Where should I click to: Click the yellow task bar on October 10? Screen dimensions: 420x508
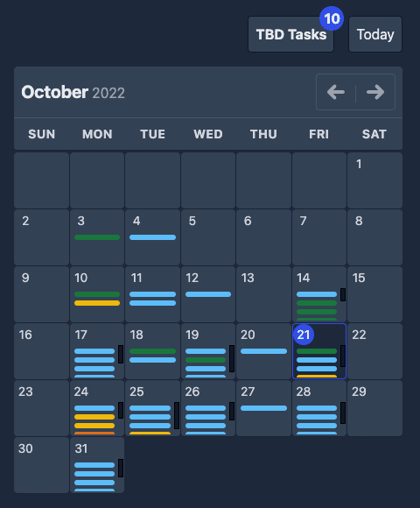[x=97, y=303]
